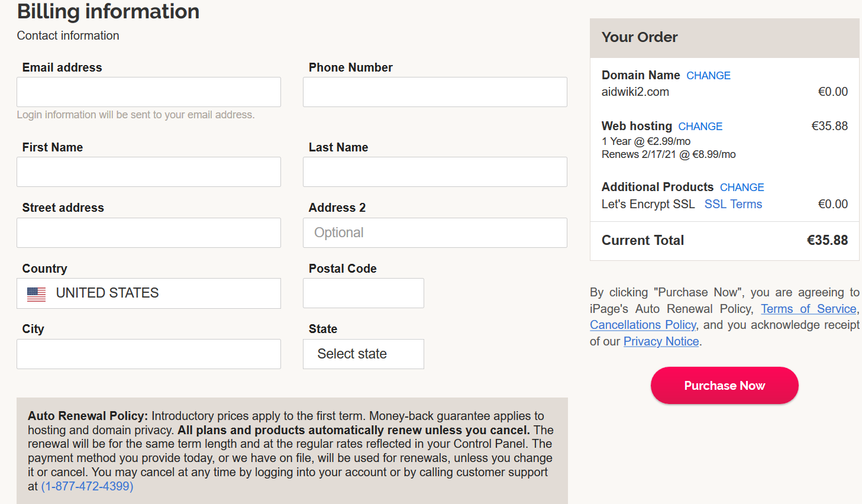Click the Postal Code field
The width and height of the screenshot is (862, 504).
363,293
